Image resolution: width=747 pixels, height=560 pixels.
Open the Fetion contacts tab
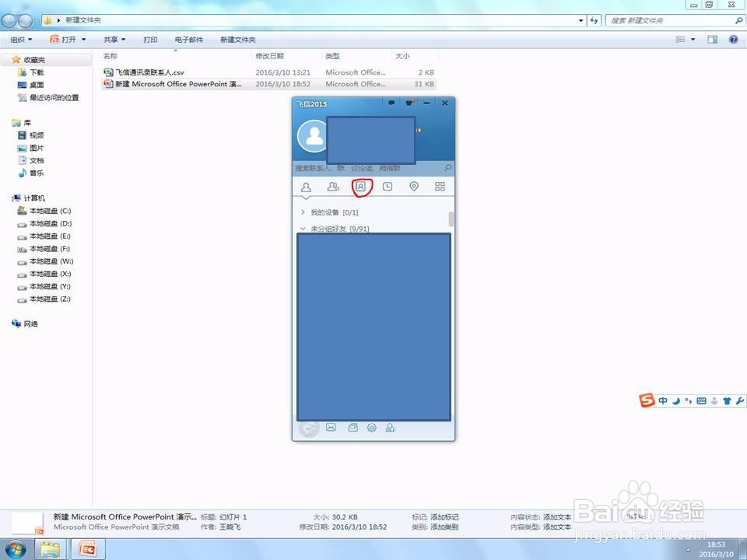pos(306,187)
